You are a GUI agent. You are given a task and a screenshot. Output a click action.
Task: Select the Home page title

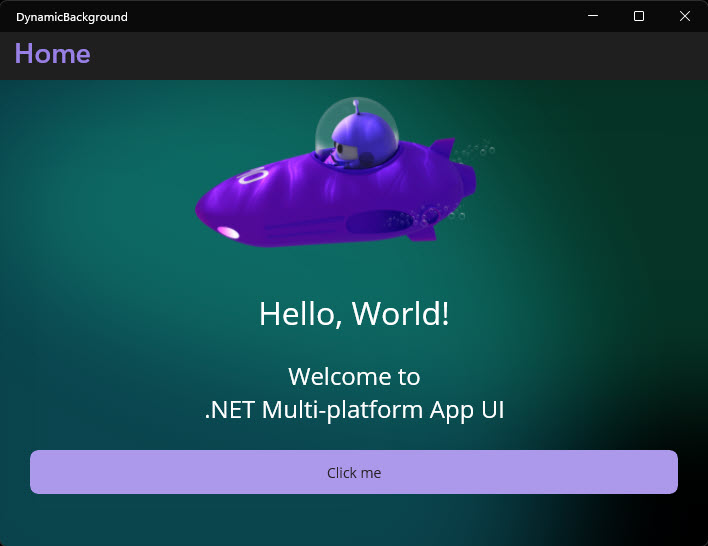click(x=52, y=54)
